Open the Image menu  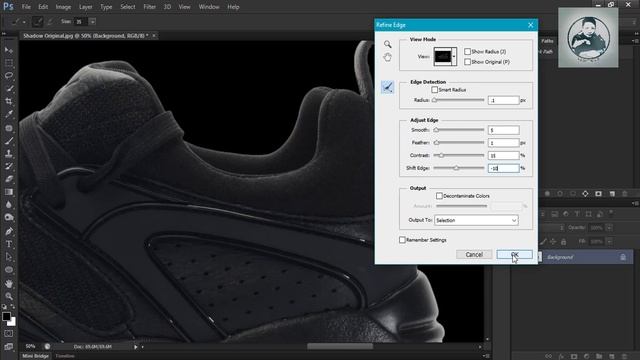point(63,7)
